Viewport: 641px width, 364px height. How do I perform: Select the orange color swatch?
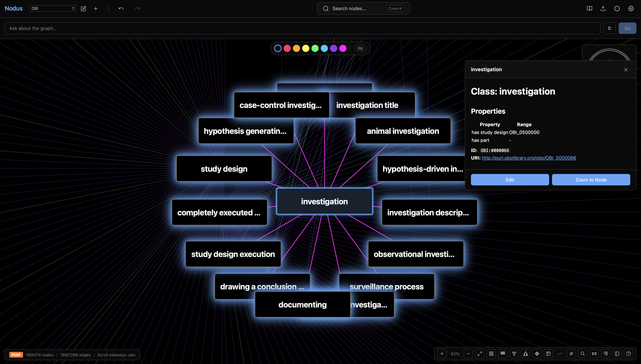[296, 49]
